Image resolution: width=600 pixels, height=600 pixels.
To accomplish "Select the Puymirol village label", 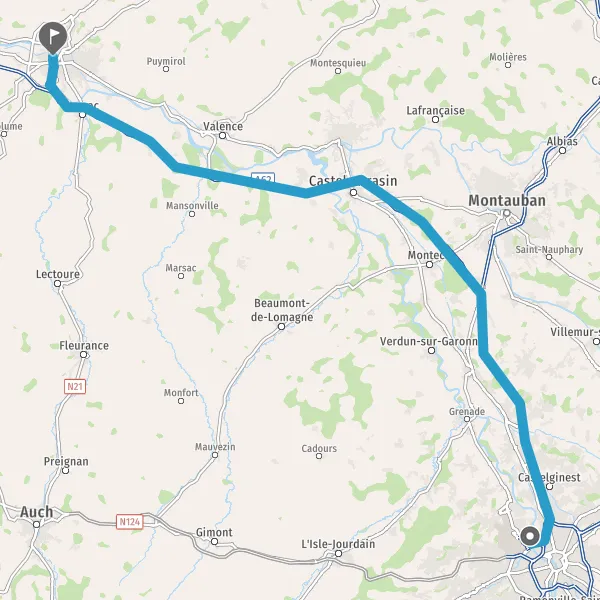I will pos(166,61).
